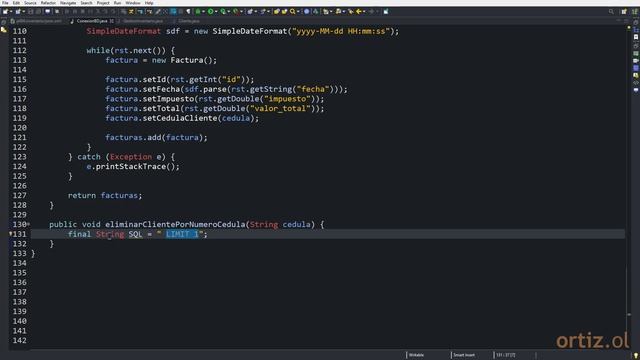Click the New Java Class icon
This screenshot has width=640, height=360.
(262, 11)
